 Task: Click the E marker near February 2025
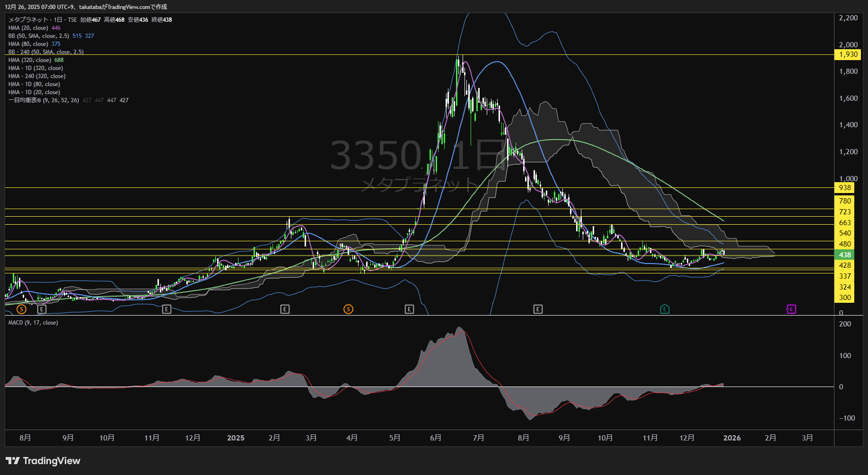[x=285, y=309]
